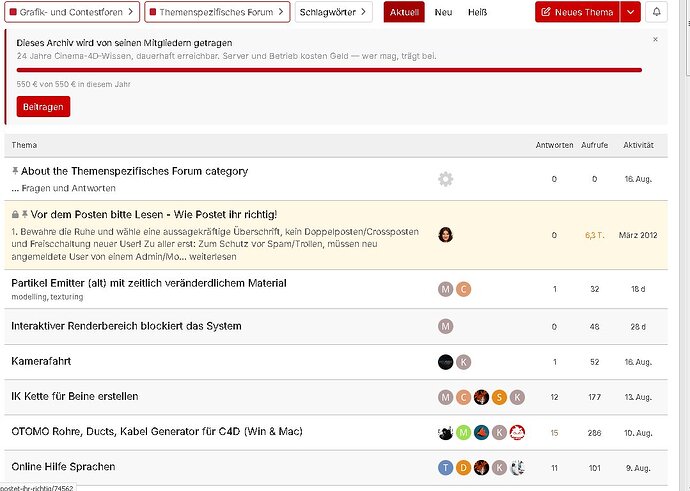Click the Beitragen donate button
The height and width of the screenshot is (491, 690).
[43, 106]
